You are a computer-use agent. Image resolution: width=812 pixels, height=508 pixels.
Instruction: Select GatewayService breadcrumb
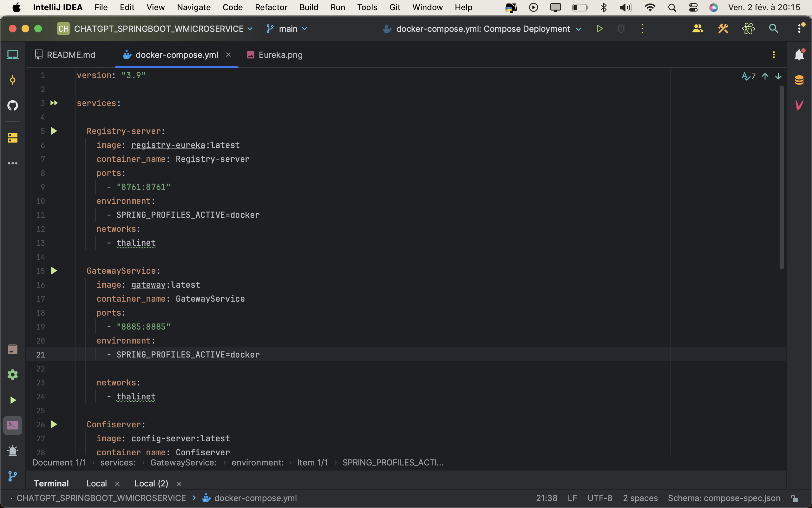point(183,463)
